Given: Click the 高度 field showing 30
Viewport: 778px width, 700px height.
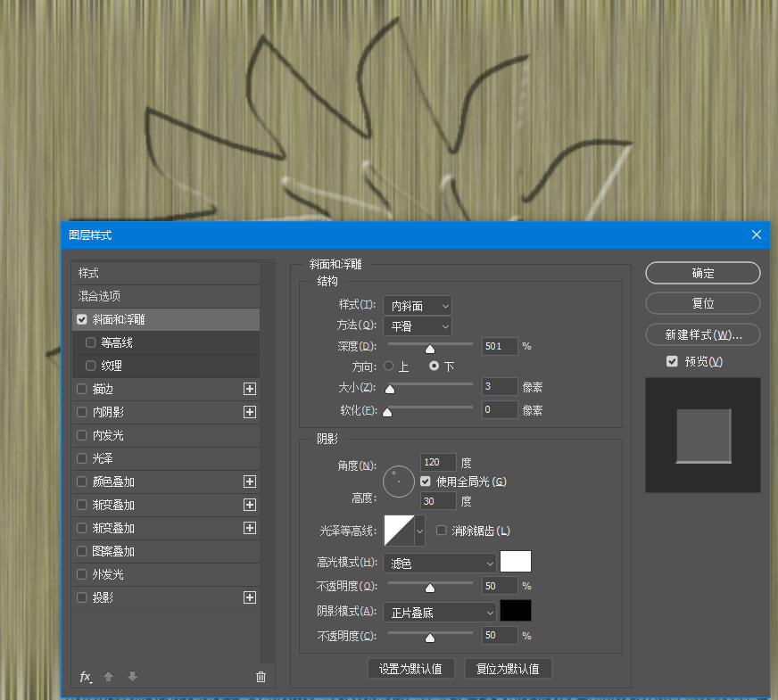Looking at the screenshot, I should 438,501.
